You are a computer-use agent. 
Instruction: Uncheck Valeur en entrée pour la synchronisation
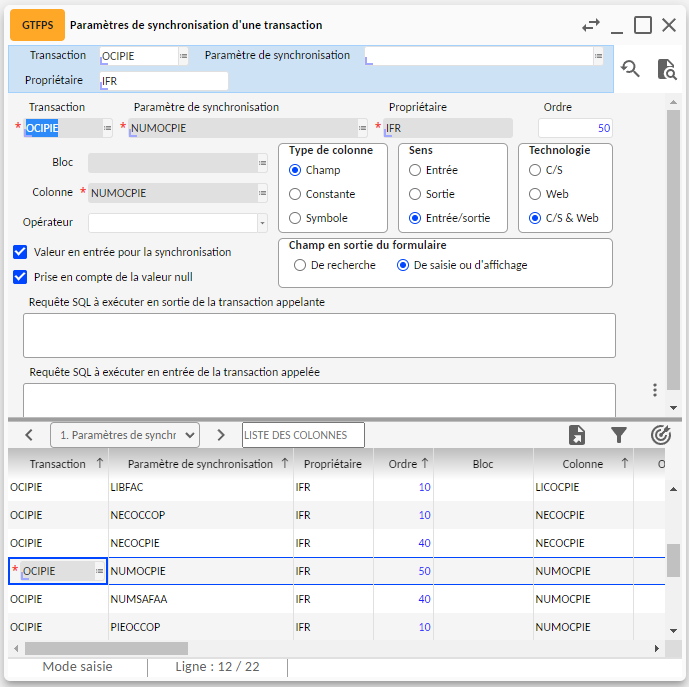[20, 252]
